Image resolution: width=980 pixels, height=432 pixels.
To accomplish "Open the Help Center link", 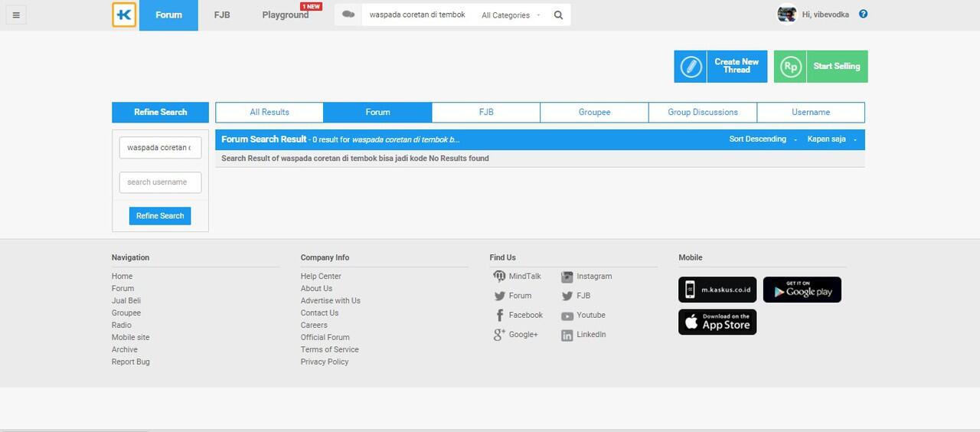I will click(x=321, y=277).
